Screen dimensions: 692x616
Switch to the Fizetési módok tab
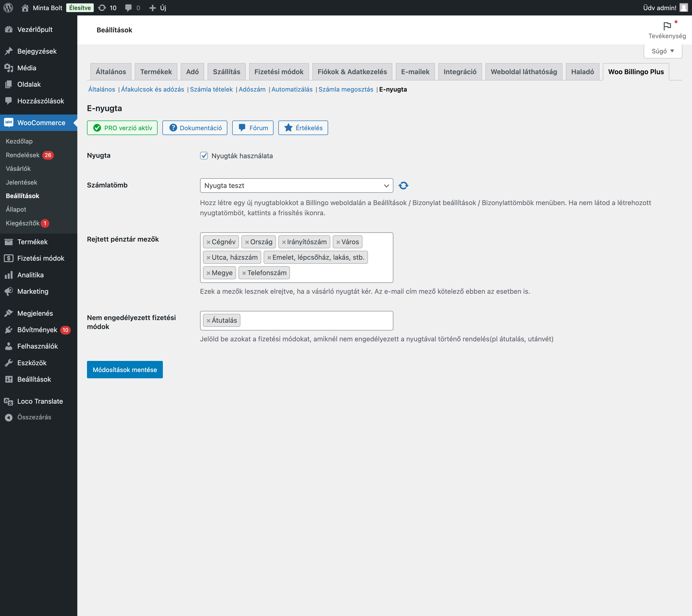click(279, 72)
